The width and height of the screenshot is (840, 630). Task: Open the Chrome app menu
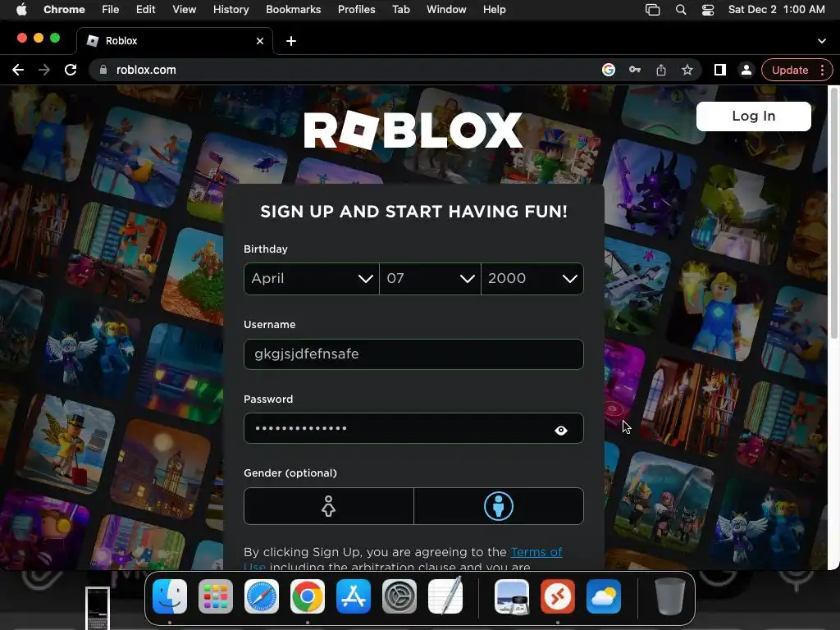click(64, 10)
